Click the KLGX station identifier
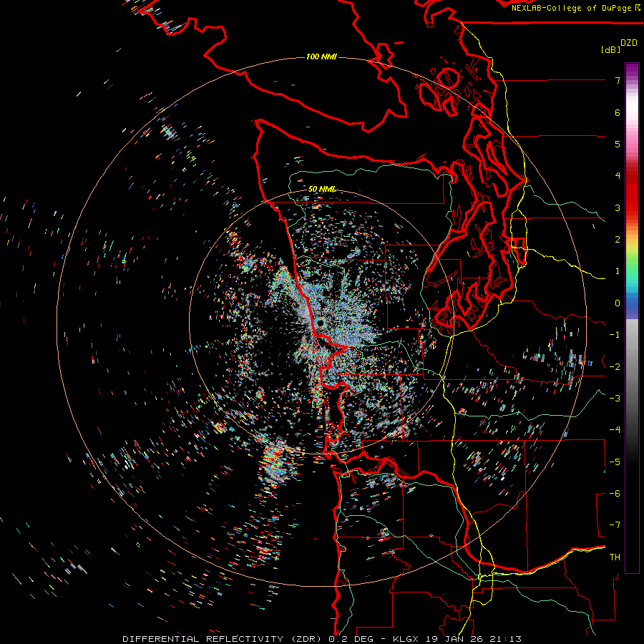Image resolution: width=644 pixels, height=644 pixels. (x=406, y=639)
